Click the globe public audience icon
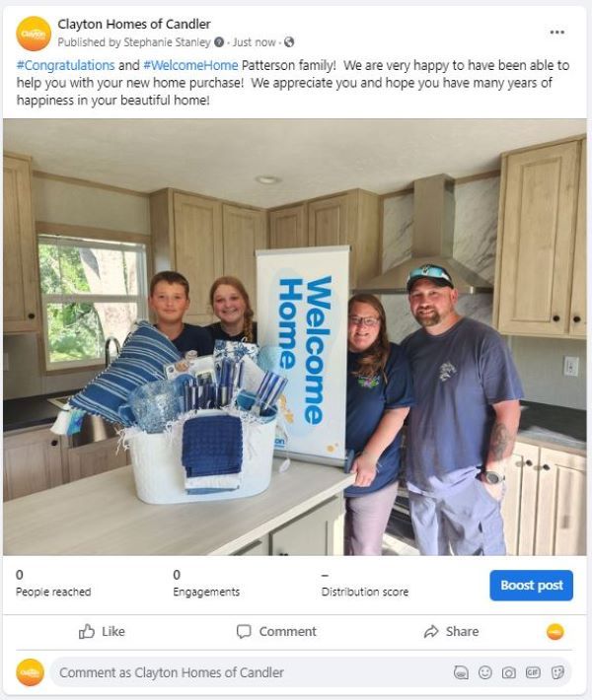The image size is (592, 700). click(x=289, y=42)
